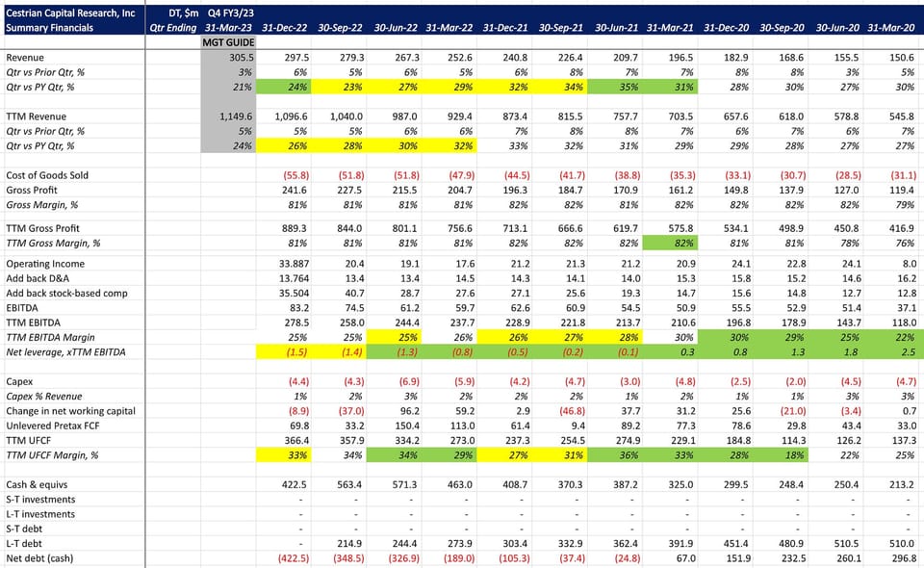The height and width of the screenshot is (568, 924).
Task: Select the yellow Net leverage (1.5) cell
Action: 283,351
